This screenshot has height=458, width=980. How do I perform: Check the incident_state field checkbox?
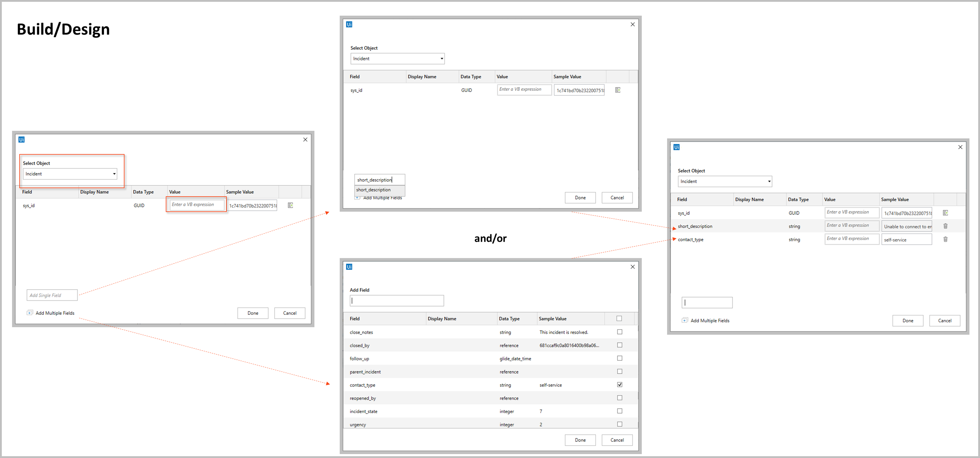point(620,411)
